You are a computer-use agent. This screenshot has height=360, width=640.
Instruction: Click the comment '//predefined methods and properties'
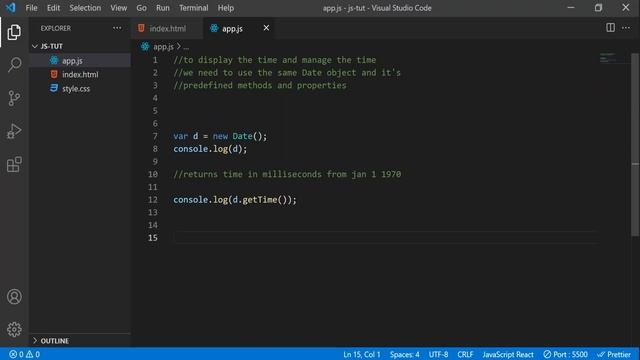(x=260, y=85)
